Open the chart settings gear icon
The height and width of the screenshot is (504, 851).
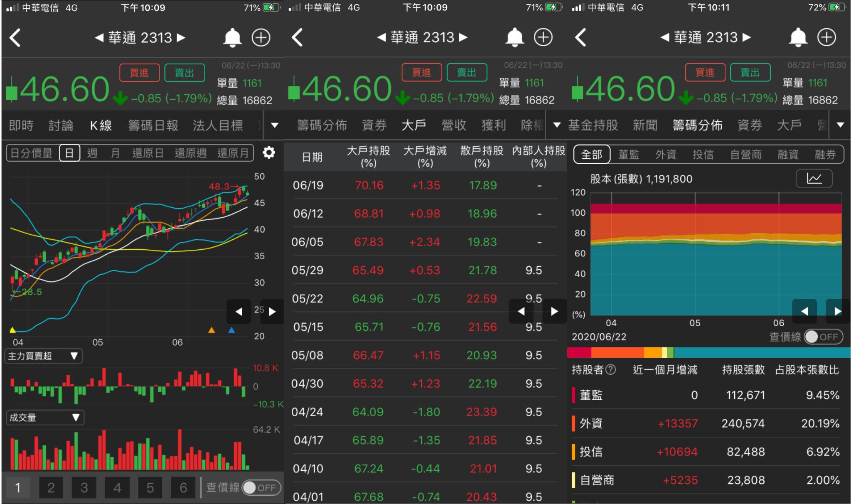point(269,152)
